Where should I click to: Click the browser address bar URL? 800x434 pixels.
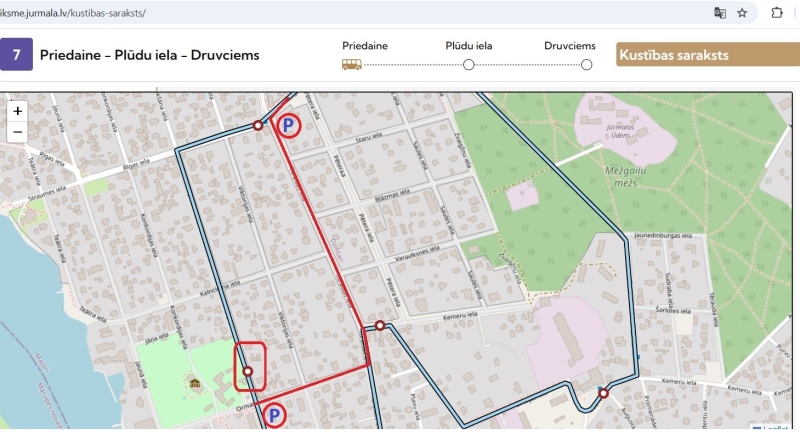click(x=73, y=13)
